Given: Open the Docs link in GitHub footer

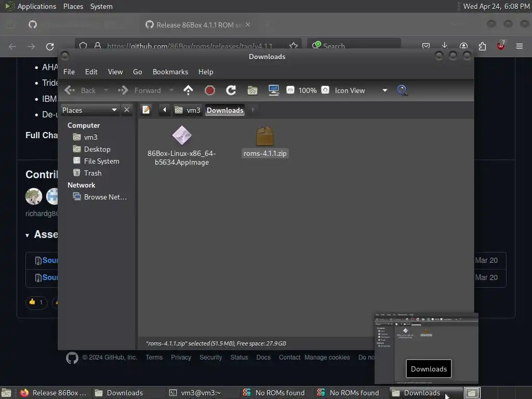Looking at the screenshot, I should (263, 357).
